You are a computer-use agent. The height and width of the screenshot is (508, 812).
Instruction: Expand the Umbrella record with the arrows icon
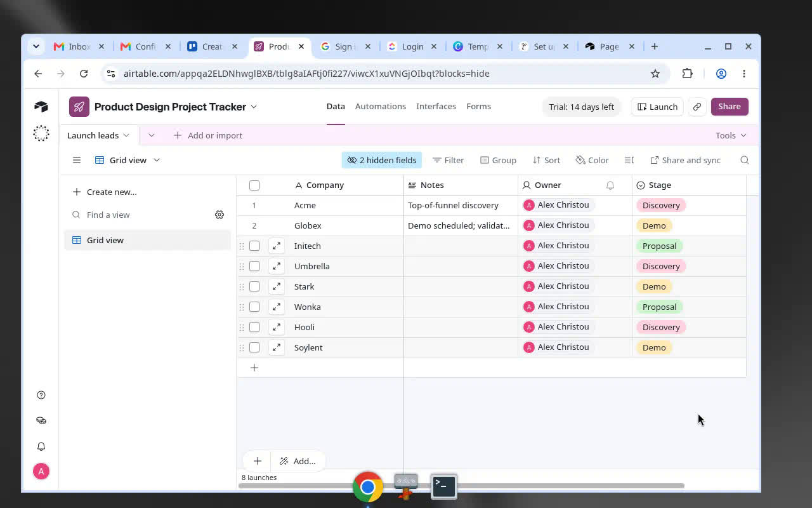277,266
